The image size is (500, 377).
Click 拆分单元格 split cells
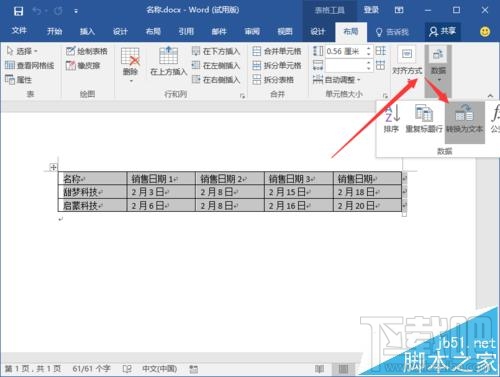pos(277,65)
